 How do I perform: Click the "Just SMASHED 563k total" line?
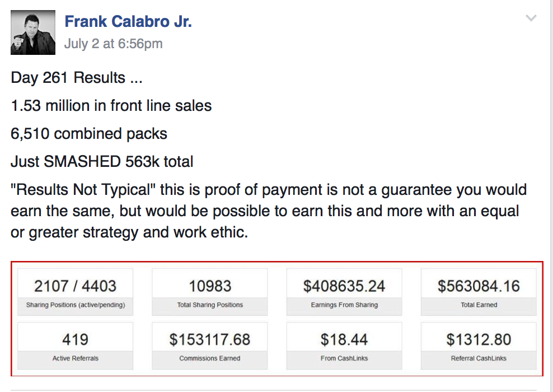(102, 162)
